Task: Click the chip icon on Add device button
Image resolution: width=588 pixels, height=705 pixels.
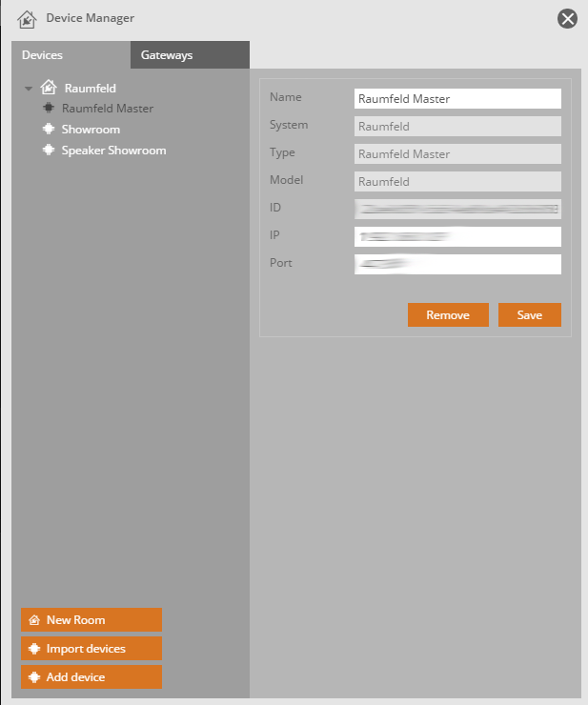Action: point(34,677)
